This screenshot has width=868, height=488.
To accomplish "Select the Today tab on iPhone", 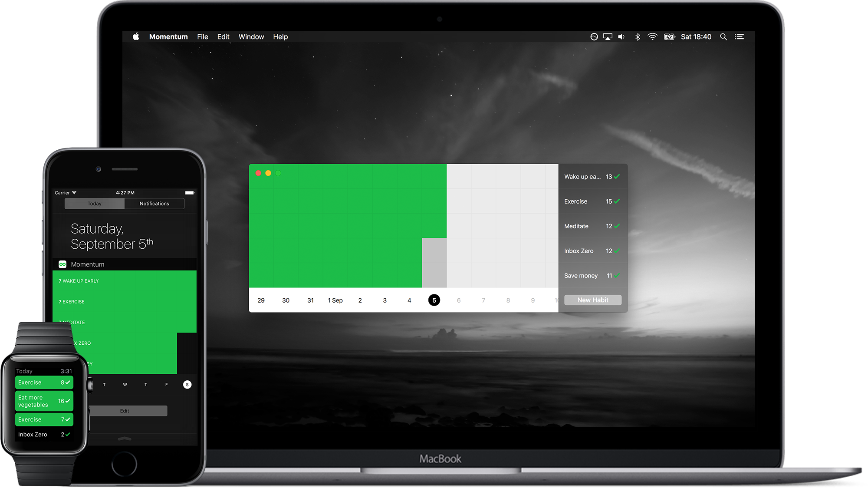I will coord(94,204).
